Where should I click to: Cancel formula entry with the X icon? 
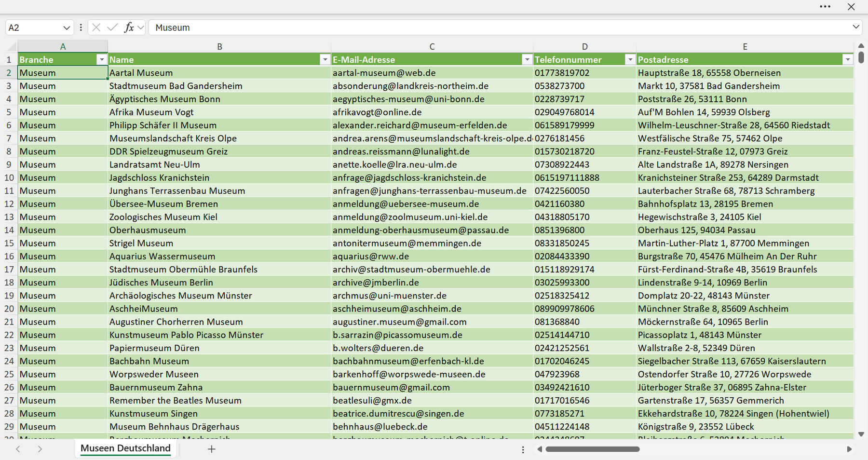click(96, 27)
